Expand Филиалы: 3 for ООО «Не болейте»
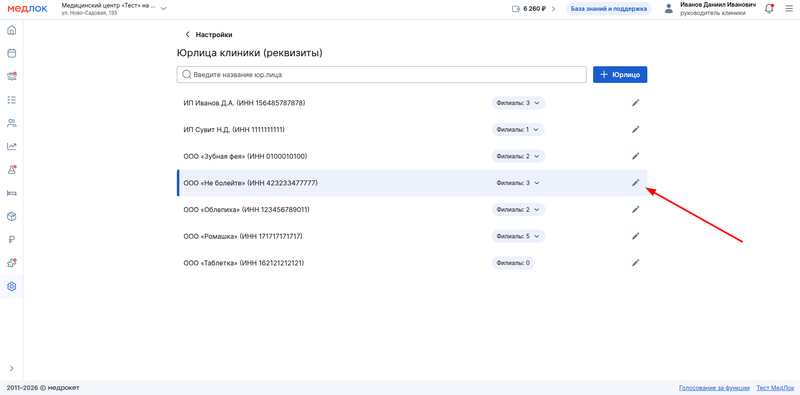800x395 pixels. pos(518,183)
